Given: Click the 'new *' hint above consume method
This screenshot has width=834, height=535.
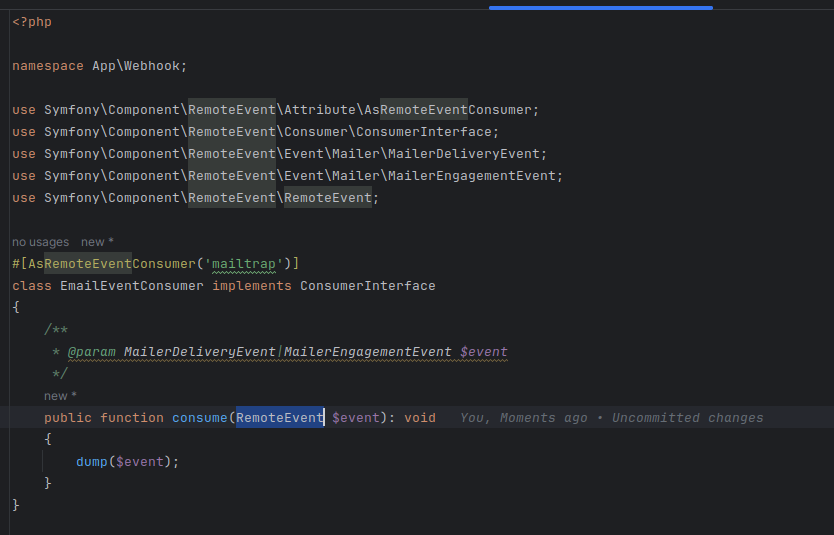Looking at the screenshot, I should (60, 396).
